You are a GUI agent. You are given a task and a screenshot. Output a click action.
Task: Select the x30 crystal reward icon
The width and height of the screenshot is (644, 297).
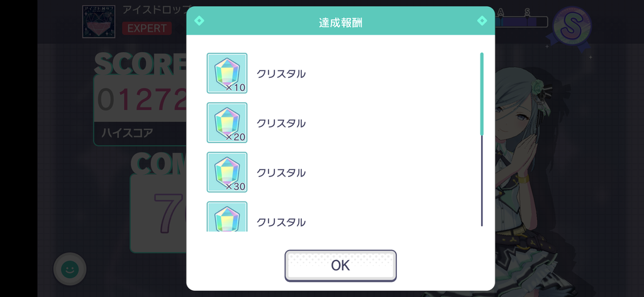pyautogui.click(x=227, y=172)
